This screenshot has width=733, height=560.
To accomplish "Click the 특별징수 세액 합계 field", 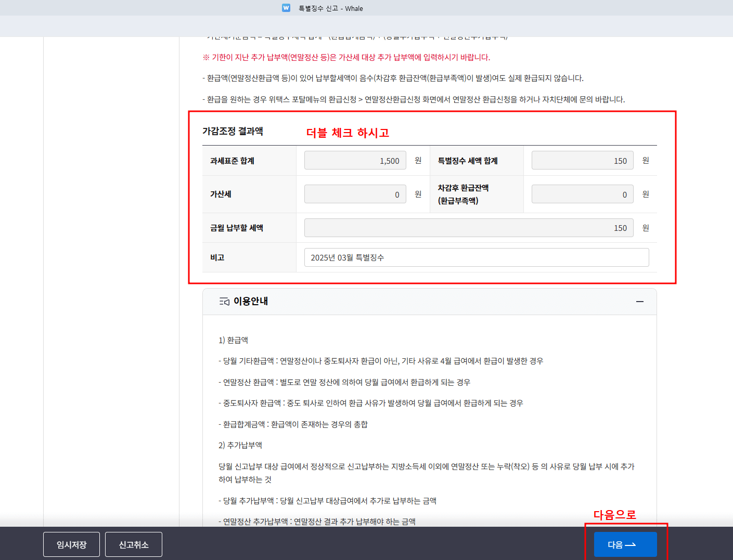I will point(582,160).
